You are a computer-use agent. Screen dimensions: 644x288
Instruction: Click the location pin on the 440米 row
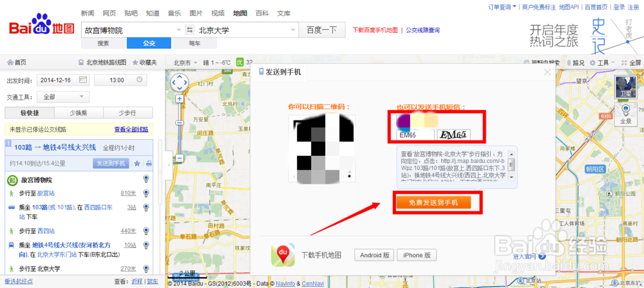[146, 231]
